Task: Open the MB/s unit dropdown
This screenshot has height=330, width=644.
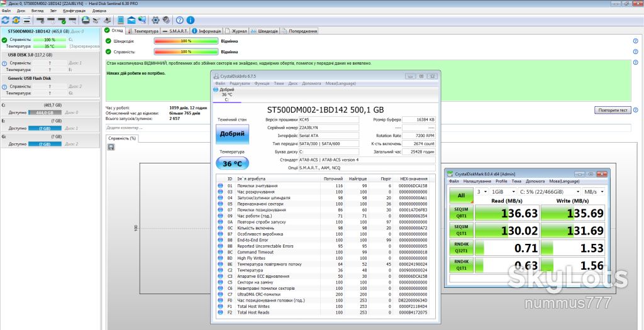Action: click(594, 192)
